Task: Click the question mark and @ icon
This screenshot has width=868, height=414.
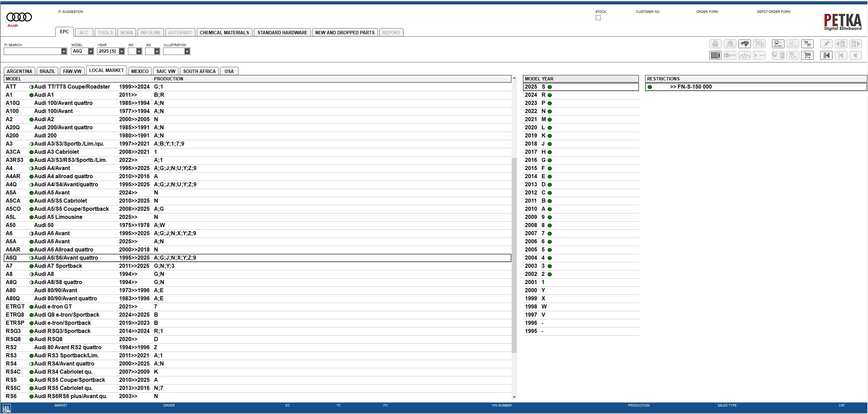Action: pyautogui.click(x=759, y=44)
